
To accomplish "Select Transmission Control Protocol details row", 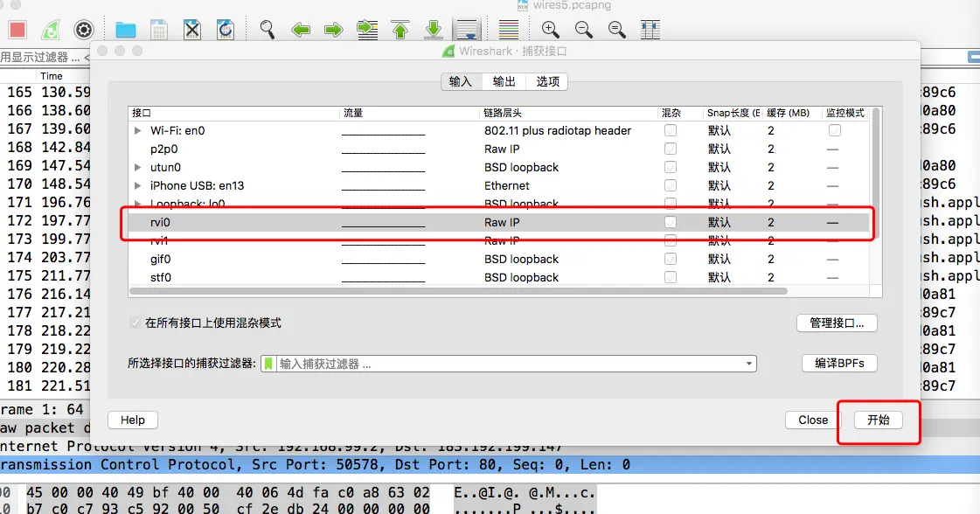I will click(490, 464).
